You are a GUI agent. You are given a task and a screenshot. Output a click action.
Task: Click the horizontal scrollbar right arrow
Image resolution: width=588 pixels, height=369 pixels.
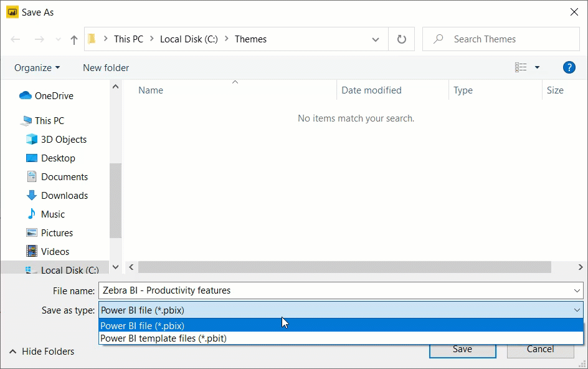tap(580, 267)
